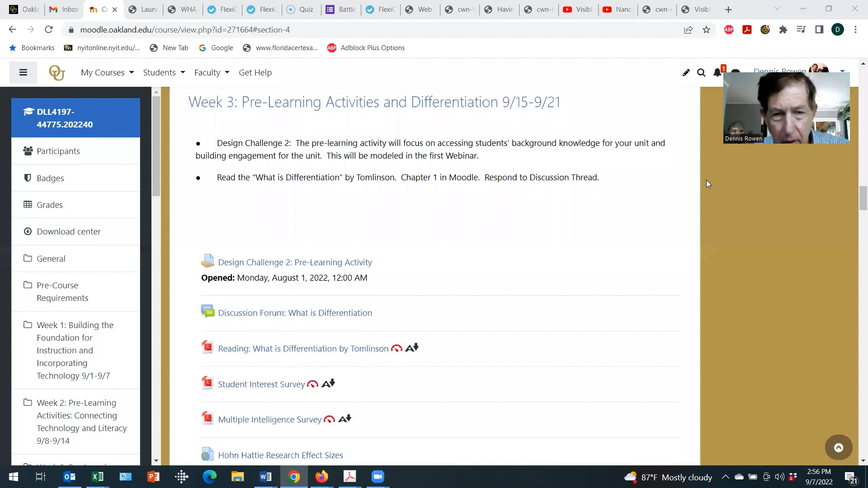Open Discussion Forum: What is Differentiation
Image resolution: width=868 pixels, height=488 pixels.
pos(295,312)
